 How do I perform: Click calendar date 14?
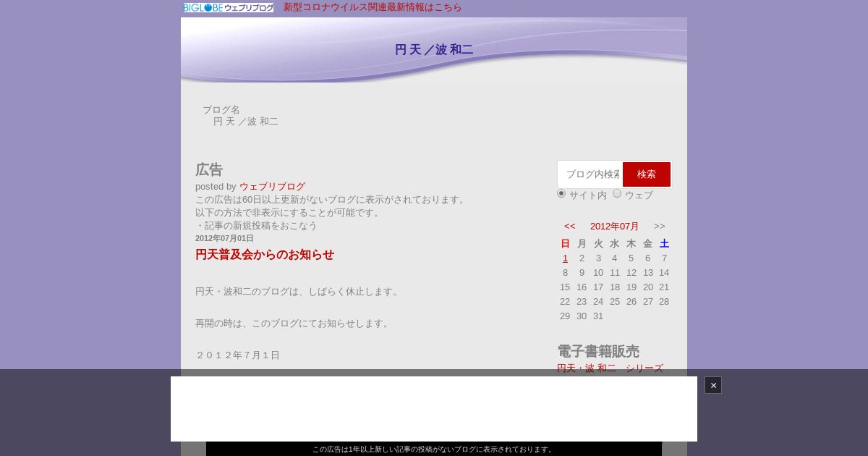pos(664,273)
